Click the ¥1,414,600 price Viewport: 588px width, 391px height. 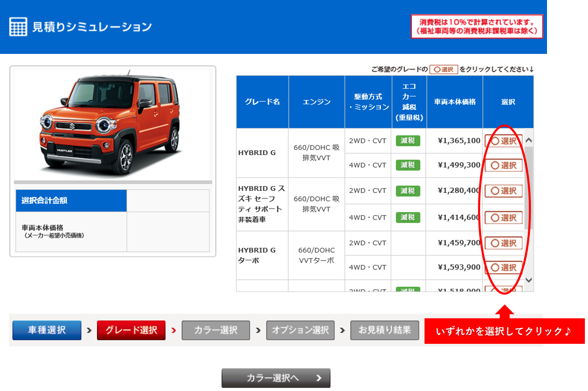(459, 218)
